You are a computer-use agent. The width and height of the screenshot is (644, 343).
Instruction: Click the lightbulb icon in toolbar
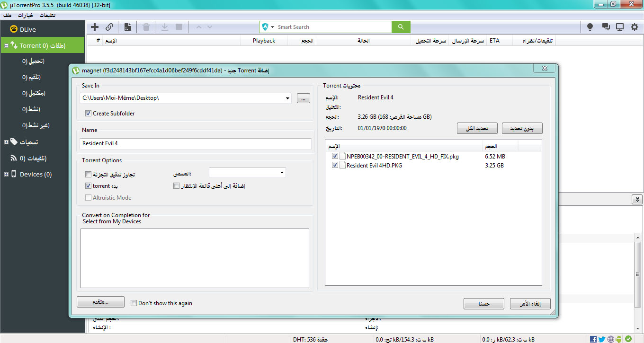(x=590, y=27)
